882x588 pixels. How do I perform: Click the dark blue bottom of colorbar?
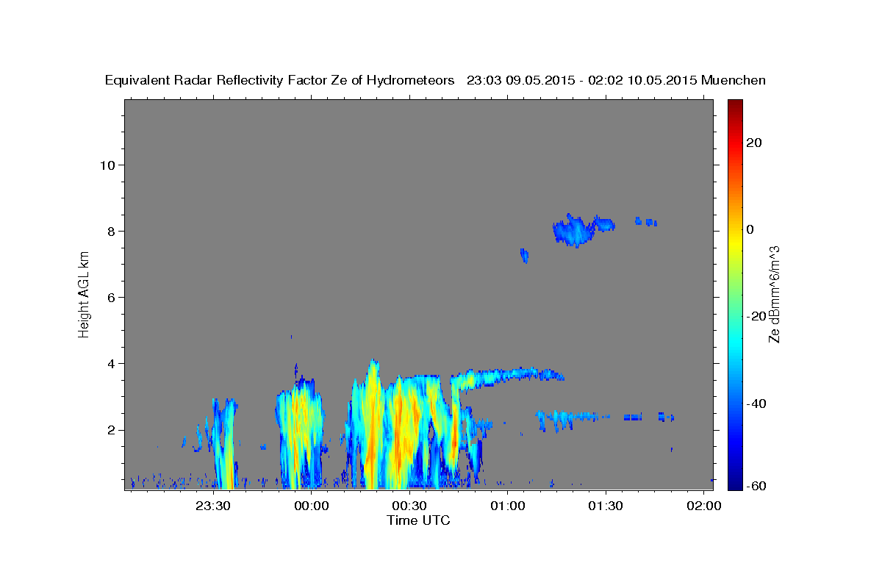pyautogui.click(x=735, y=484)
